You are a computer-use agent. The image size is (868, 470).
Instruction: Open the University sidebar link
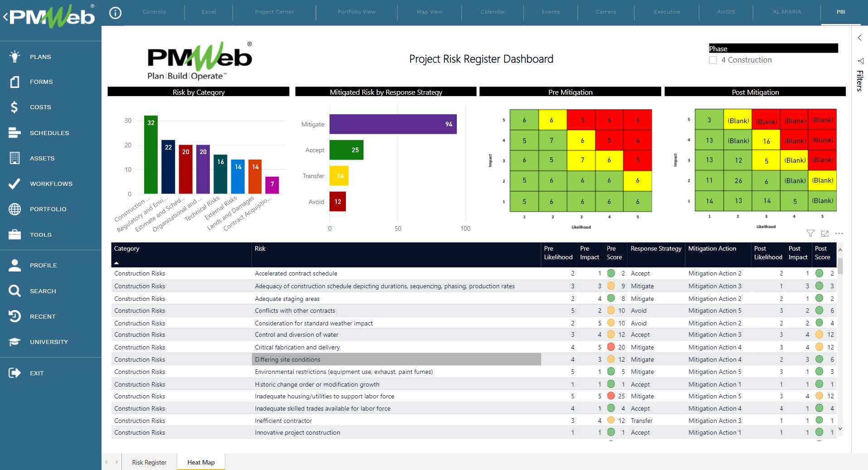48,342
